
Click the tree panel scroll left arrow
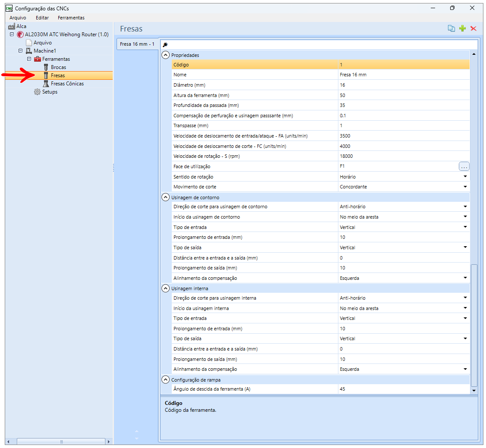point(8,442)
